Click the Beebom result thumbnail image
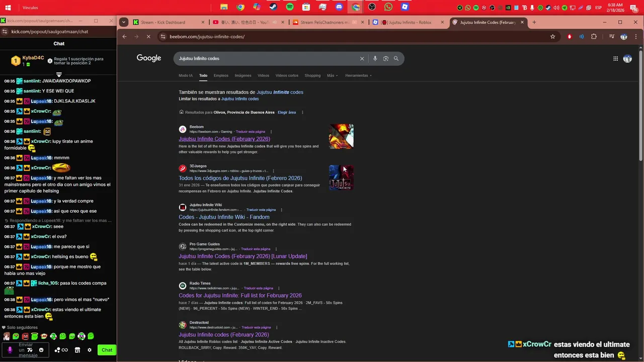This screenshot has width=644, height=362. [x=341, y=136]
